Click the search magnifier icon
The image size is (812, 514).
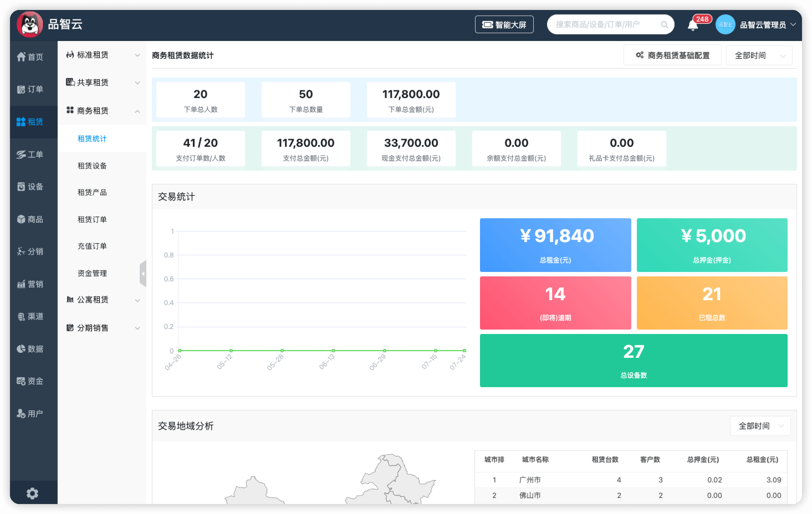[664, 25]
